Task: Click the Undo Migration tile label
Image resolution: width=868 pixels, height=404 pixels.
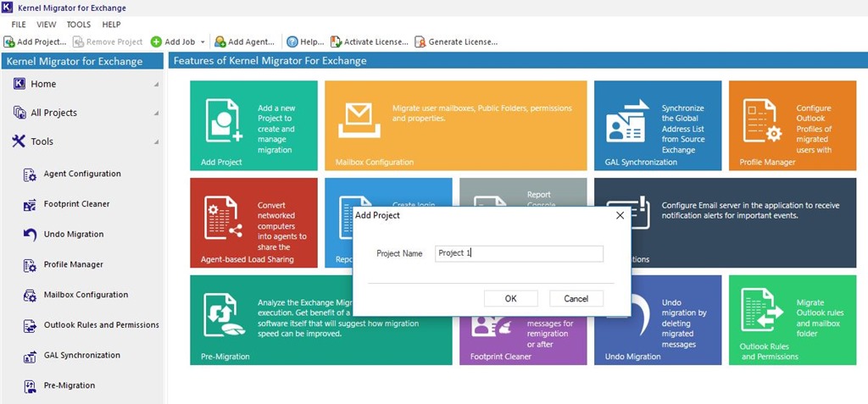Action: point(632,357)
